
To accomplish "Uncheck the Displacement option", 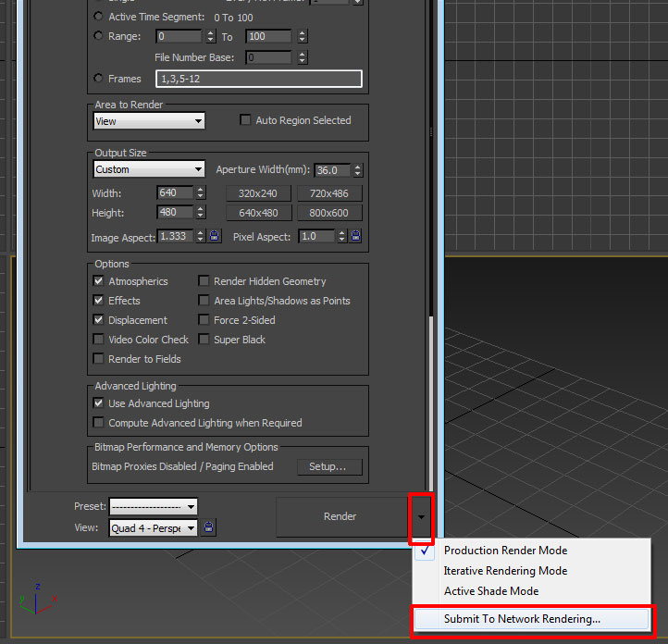I will (98, 319).
